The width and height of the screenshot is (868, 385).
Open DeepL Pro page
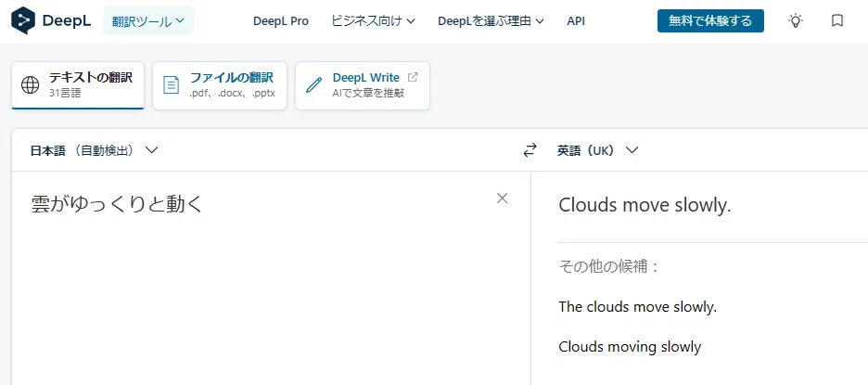[x=281, y=21]
